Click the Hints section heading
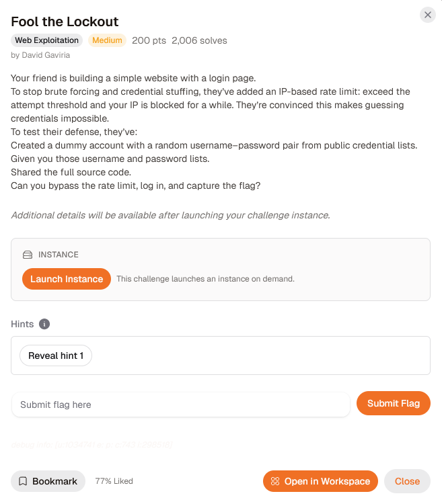Screen dimensions: 442x504 tap(22, 324)
